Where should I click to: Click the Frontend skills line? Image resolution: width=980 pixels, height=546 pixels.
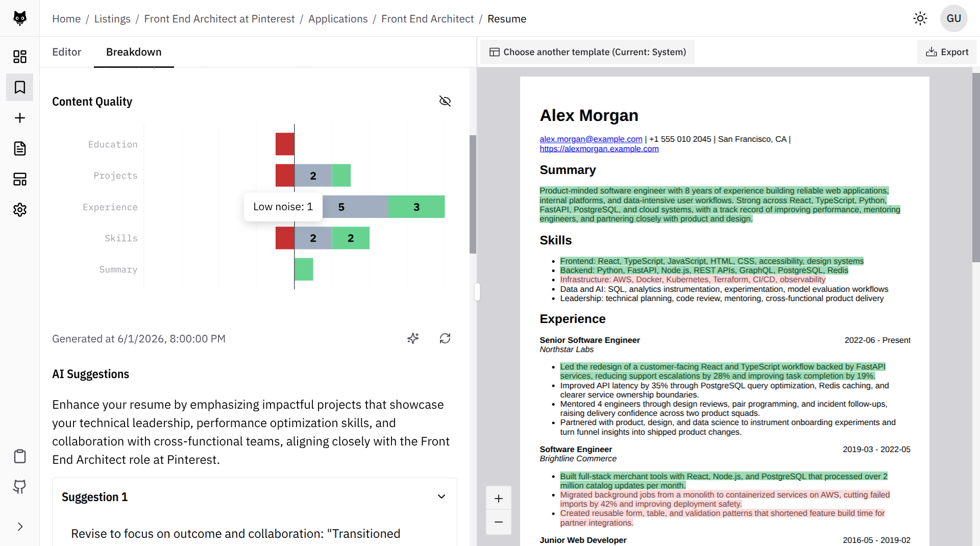(712, 261)
